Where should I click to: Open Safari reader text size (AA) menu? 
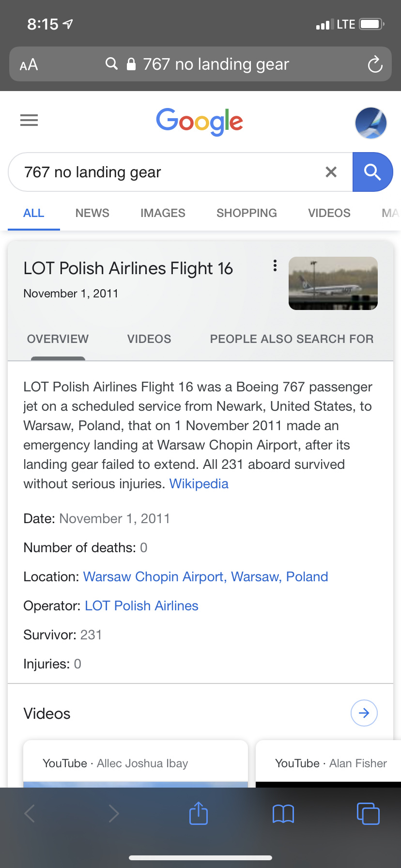(x=29, y=64)
